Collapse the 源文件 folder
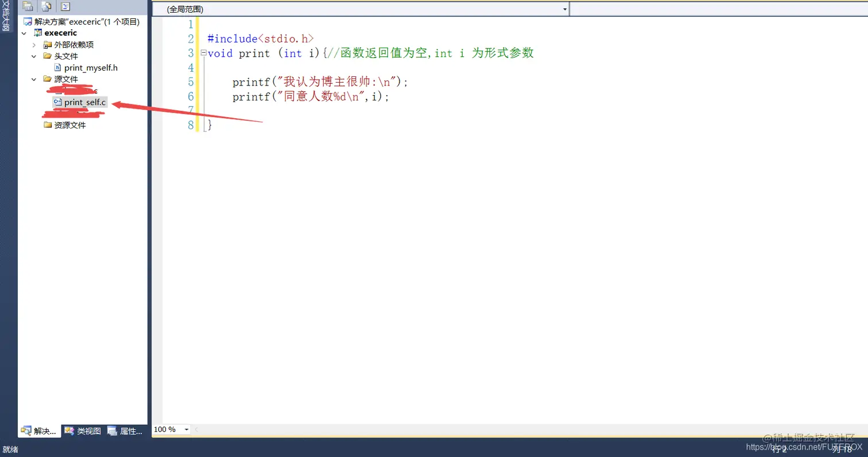Screen dimensions: 868x457 [x=34, y=79]
